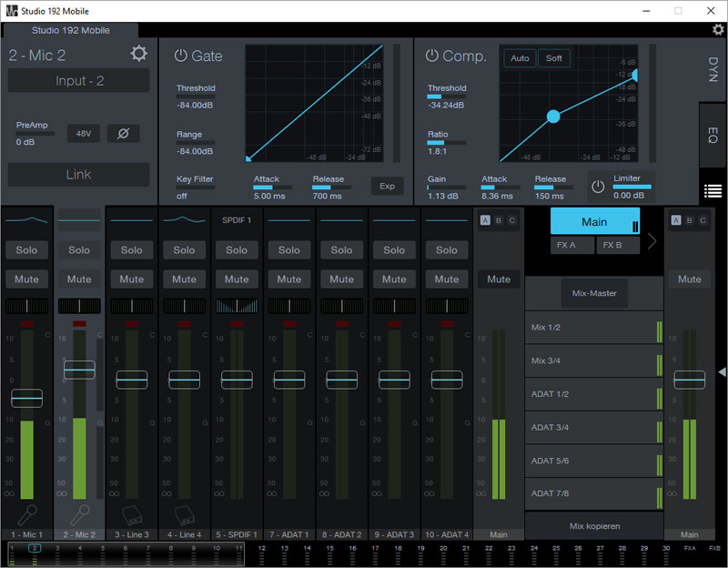Click the channel list view icon
The image size is (728, 568).
713,191
